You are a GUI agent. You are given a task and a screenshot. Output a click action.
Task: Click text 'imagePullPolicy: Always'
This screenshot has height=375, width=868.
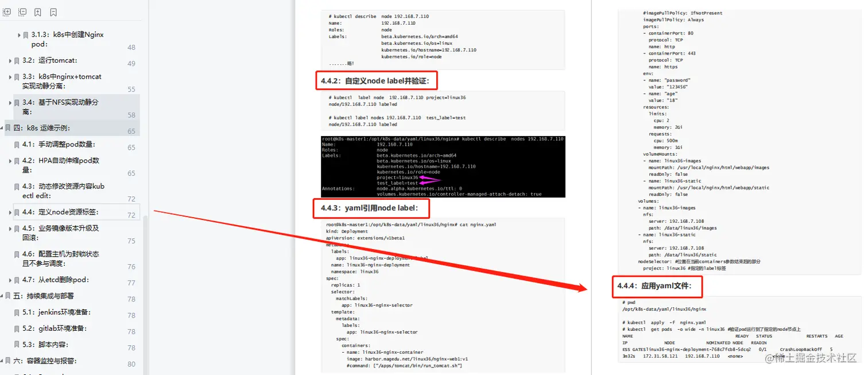(673, 20)
